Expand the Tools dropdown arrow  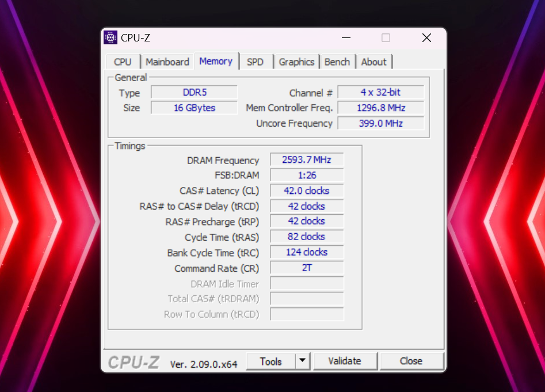coord(302,361)
